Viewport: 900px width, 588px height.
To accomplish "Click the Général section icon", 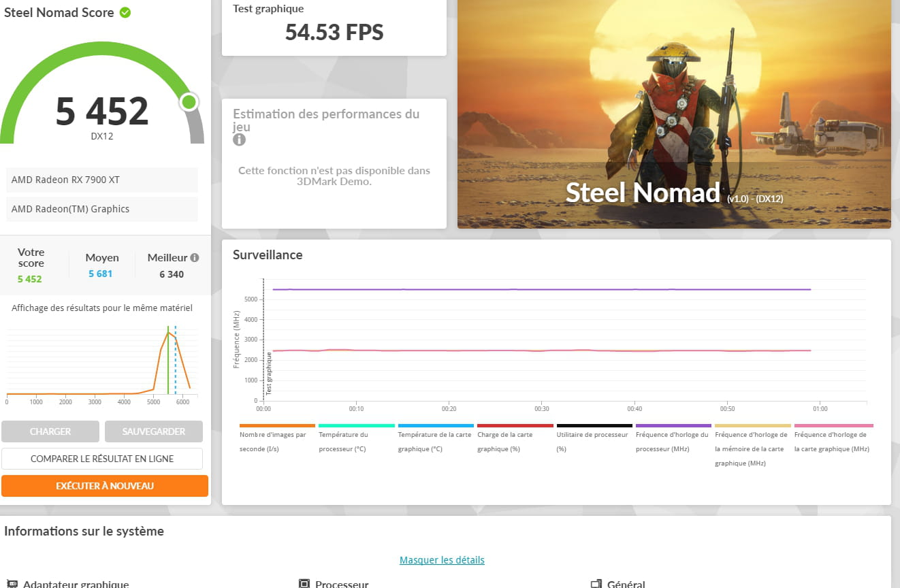I will 596,584.
